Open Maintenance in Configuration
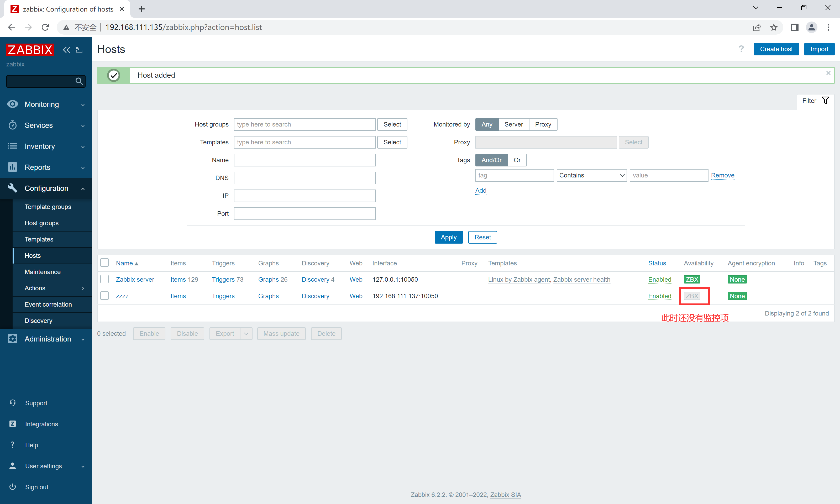Viewport: 840px width, 504px height. [43, 272]
